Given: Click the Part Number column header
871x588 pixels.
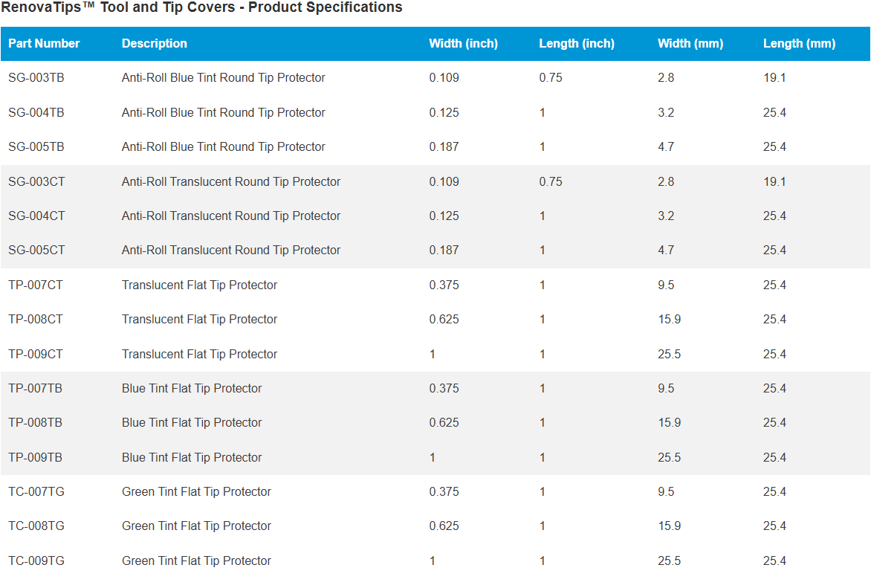Looking at the screenshot, I should (44, 44).
